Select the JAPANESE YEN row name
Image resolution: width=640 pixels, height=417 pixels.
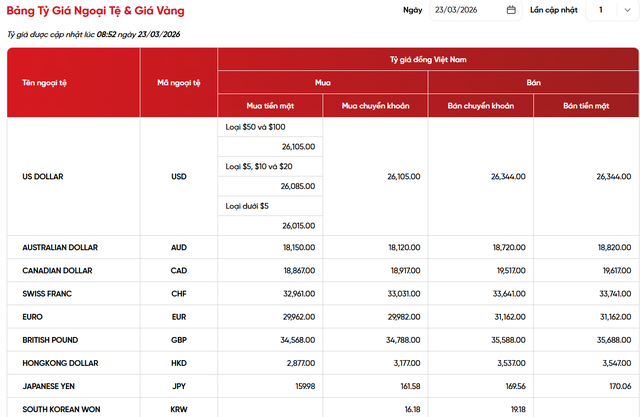click(49, 386)
